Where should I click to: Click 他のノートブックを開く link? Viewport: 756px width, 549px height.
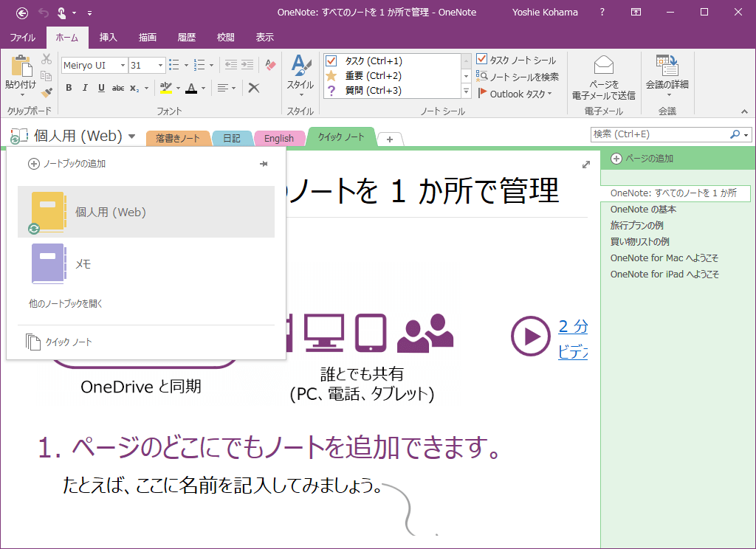66,304
